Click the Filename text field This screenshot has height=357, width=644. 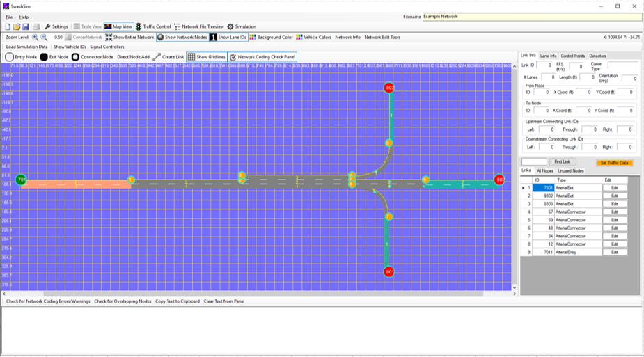pyautogui.click(x=532, y=17)
